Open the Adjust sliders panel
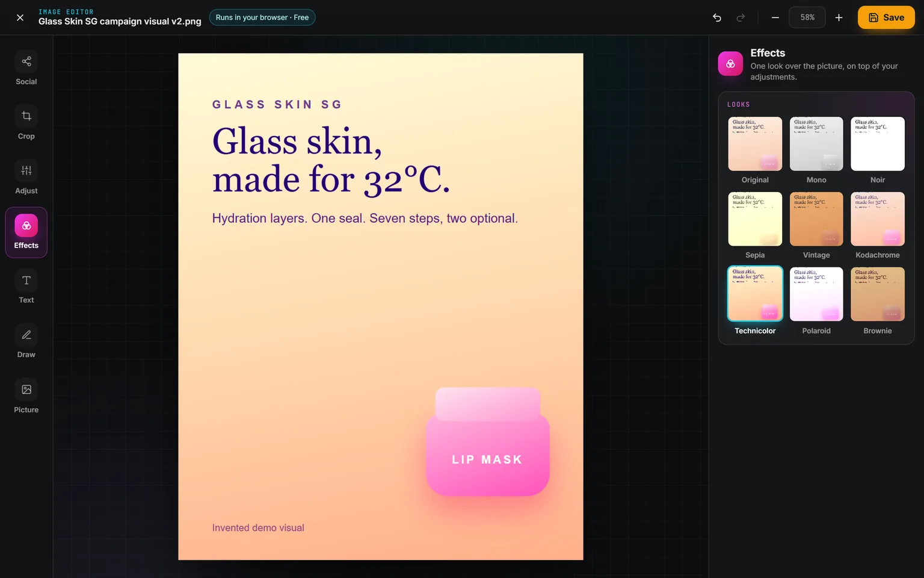The image size is (924, 578). (26, 178)
